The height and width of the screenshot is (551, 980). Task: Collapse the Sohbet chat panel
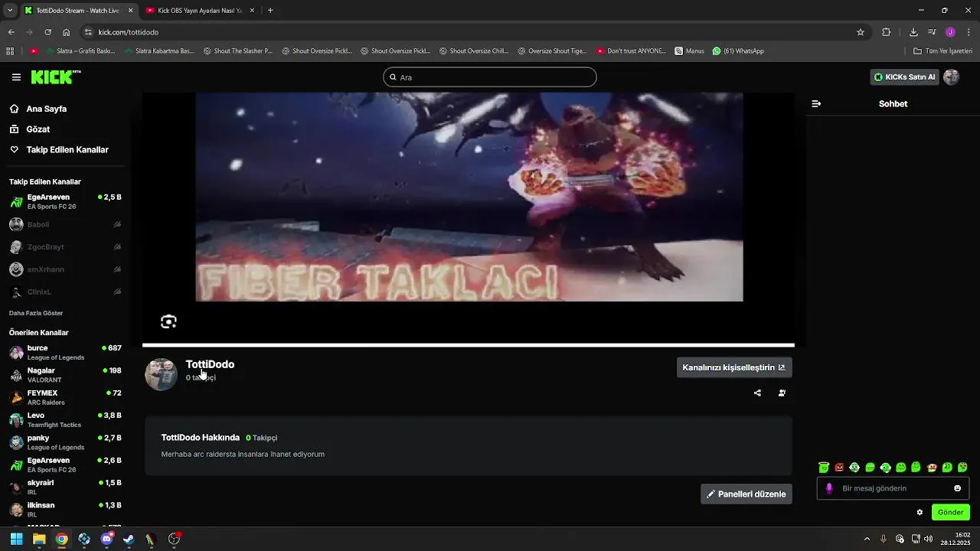pos(816,103)
